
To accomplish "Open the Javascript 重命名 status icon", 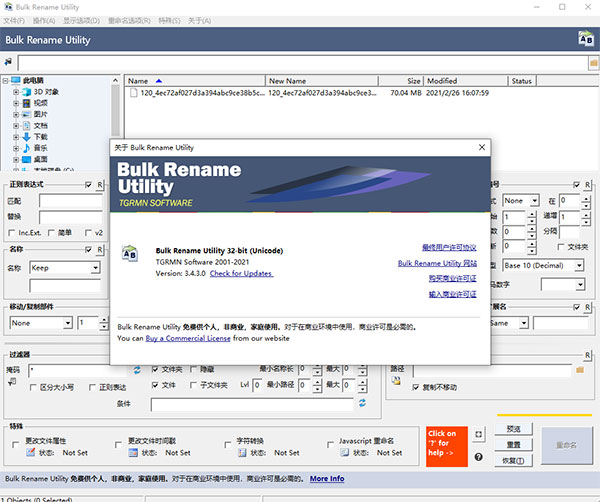I will [344, 453].
